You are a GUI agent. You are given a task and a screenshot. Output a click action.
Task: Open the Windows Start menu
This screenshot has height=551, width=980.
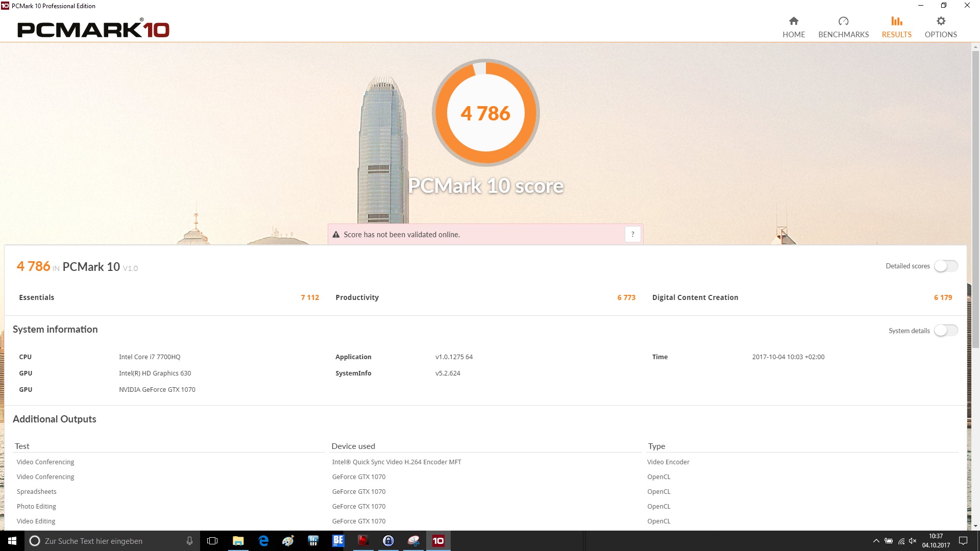(12, 541)
